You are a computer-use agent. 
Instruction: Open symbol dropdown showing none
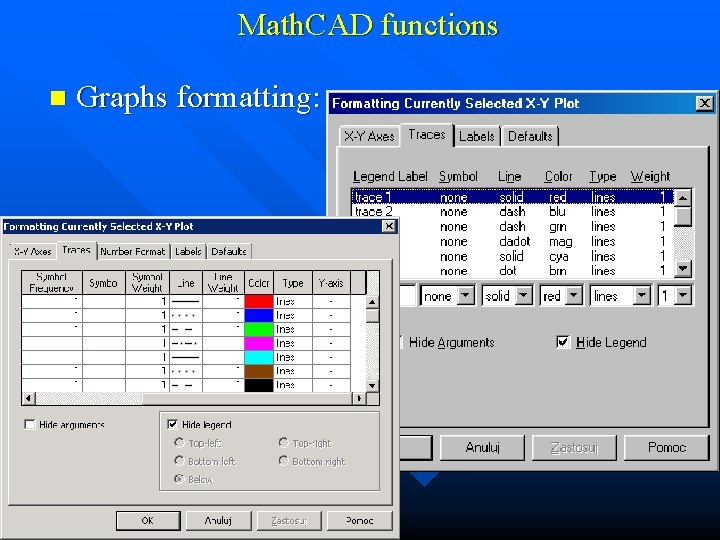tap(466, 296)
